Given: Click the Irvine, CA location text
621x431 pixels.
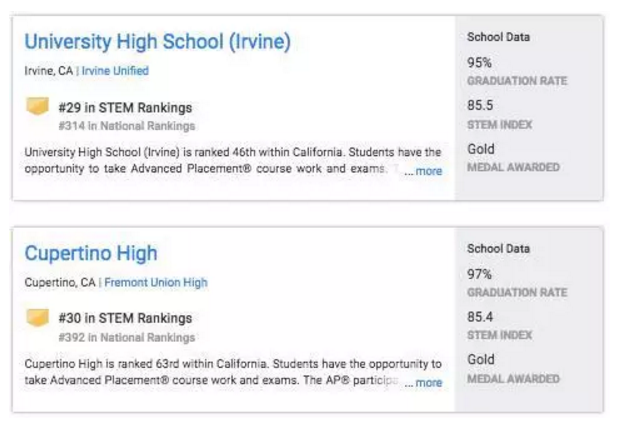Looking at the screenshot, I should [x=48, y=71].
